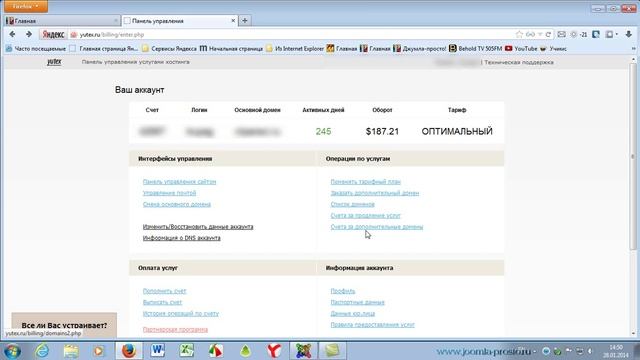This screenshot has height=360, width=640.
Task: Open the Данные юр.лица link
Action: click(353, 313)
